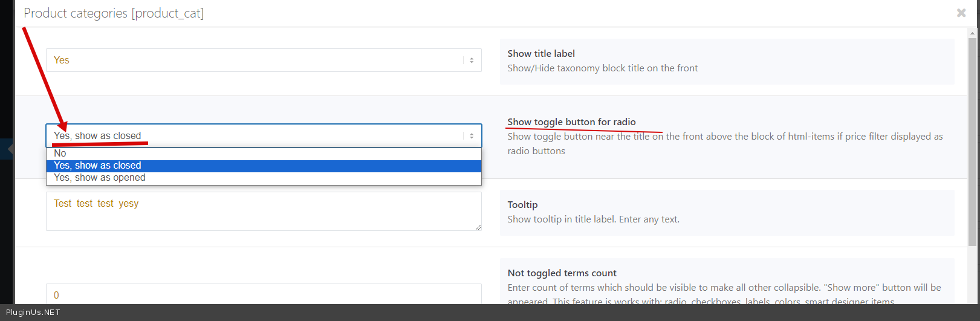
Task: Close the Product categories popup with the X
Action: (x=961, y=13)
